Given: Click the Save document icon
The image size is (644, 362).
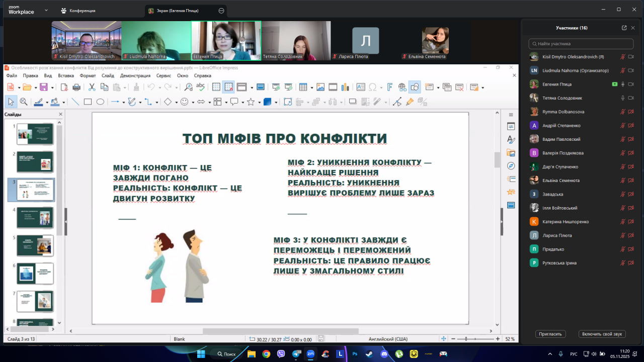Looking at the screenshot, I should pyautogui.click(x=43, y=87).
